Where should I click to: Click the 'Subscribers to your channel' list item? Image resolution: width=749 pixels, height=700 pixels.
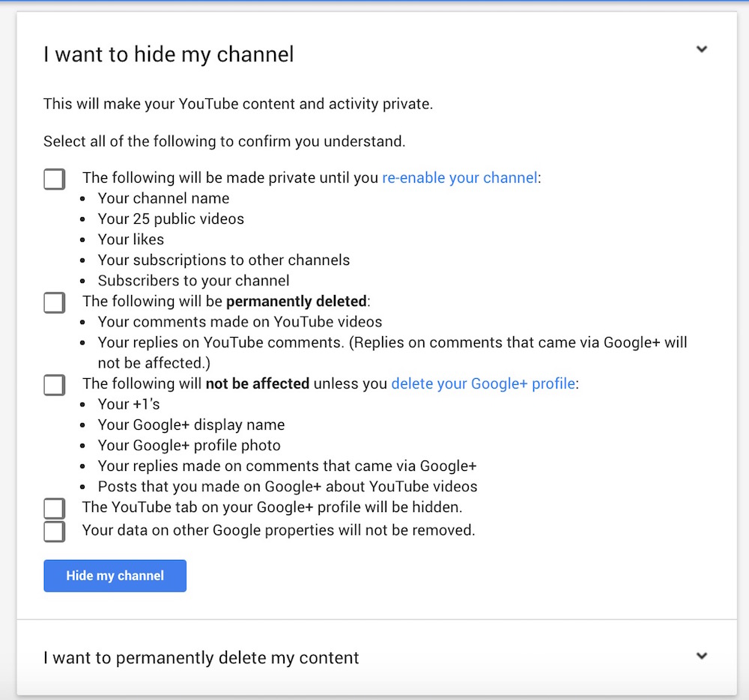click(193, 281)
